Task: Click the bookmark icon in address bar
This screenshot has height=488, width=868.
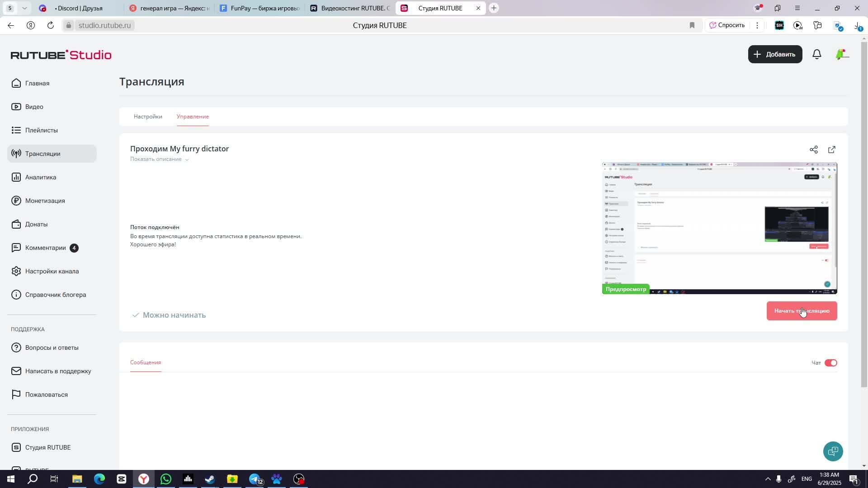Action: [692, 25]
